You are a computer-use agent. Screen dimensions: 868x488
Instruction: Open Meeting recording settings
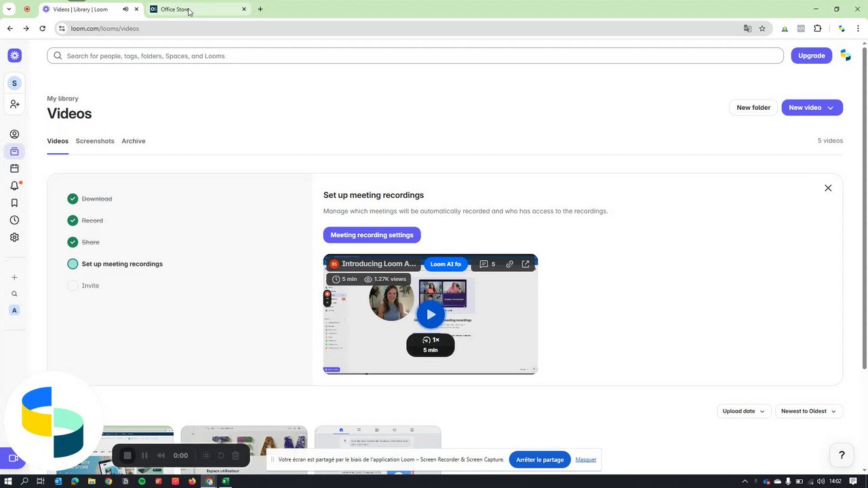372,235
